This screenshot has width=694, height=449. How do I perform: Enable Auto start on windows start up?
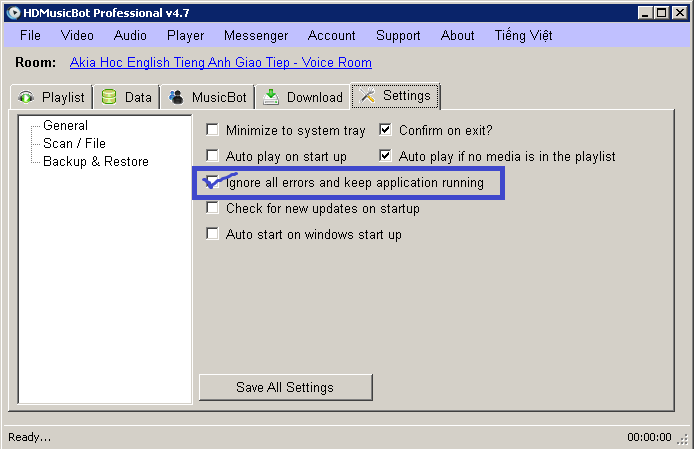(212, 233)
